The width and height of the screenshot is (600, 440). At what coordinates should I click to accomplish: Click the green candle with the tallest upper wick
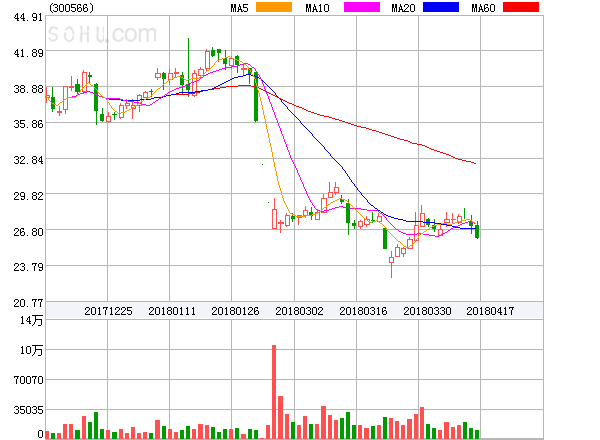point(188,65)
